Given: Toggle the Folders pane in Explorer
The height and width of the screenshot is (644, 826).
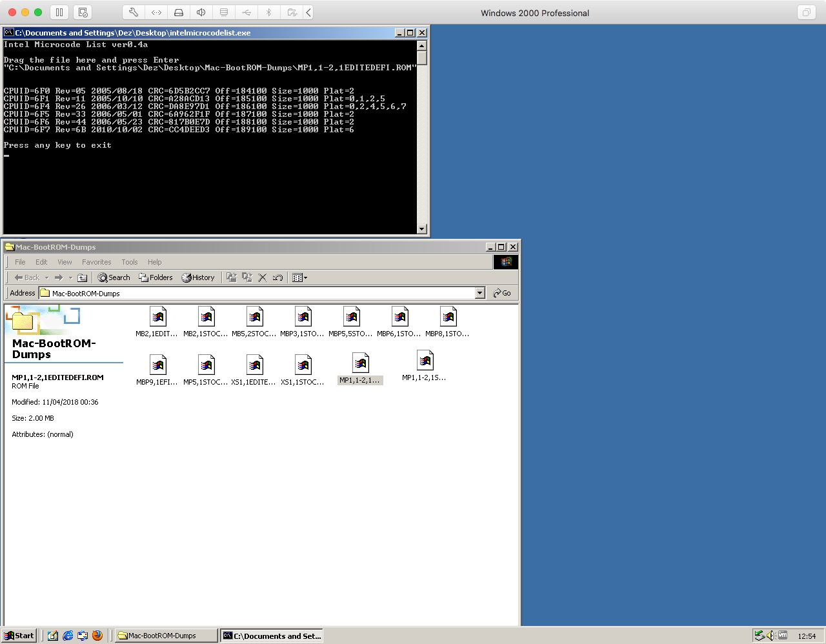Looking at the screenshot, I should pos(156,277).
